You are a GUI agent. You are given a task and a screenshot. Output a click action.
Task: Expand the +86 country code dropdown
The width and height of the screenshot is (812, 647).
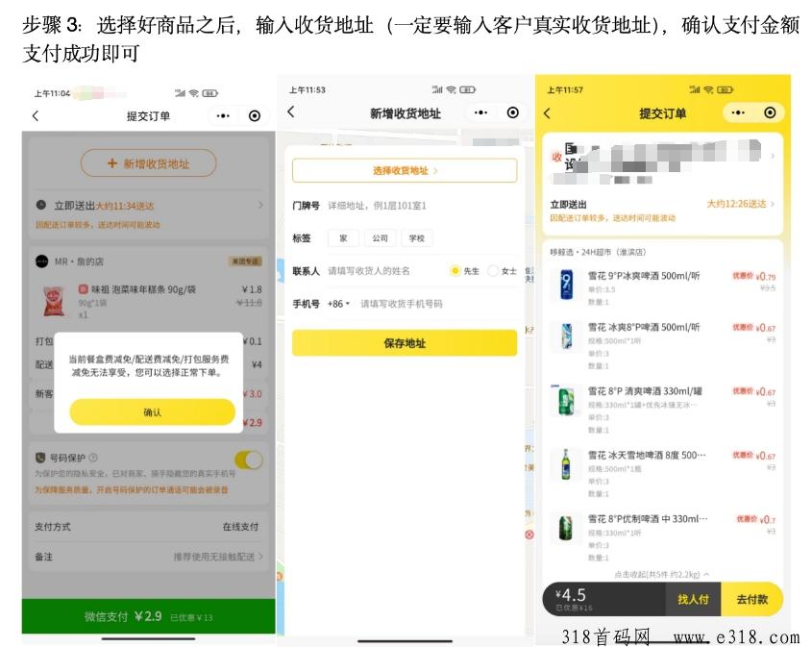coord(338,304)
